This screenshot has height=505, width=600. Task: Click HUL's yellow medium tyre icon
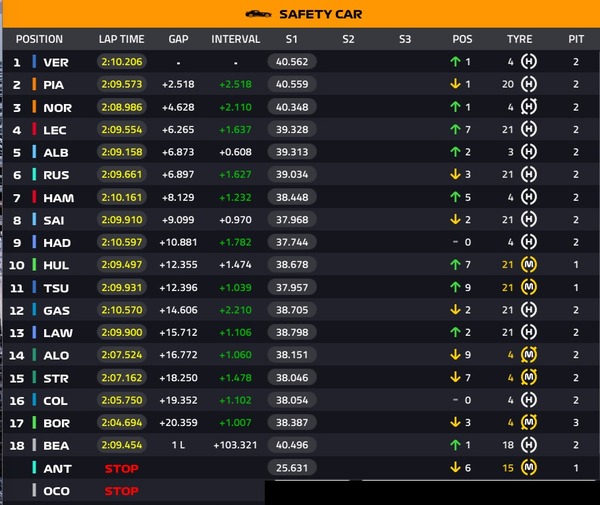point(529,264)
